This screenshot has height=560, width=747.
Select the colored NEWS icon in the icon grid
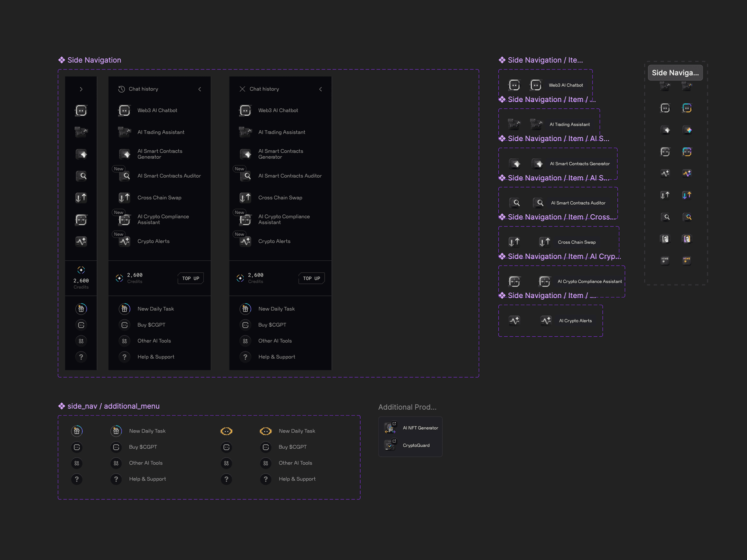pyautogui.click(x=687, y=260)
